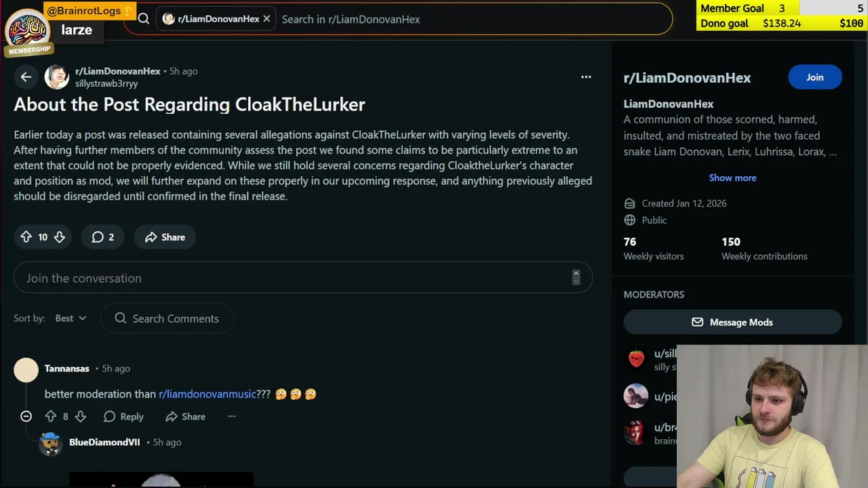Viewport: 868px width, 488px height.
Task: Go back using the arrow icon
Action: click(x=26, y=77)
